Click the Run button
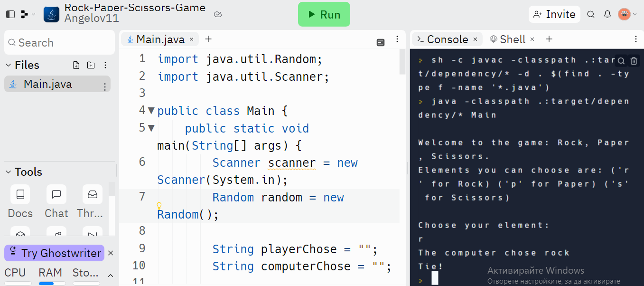Image resolution: width=644 pixels, height=286 pixels. [x=324, y=14]
